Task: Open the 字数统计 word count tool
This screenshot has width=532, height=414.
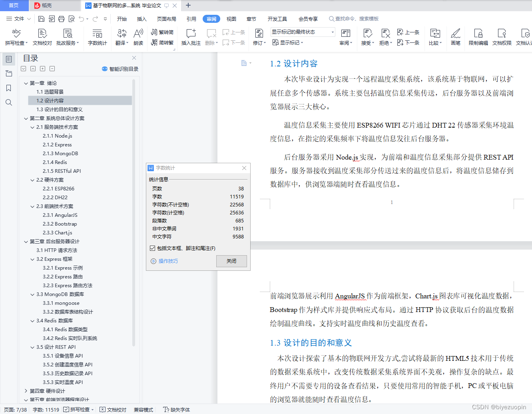Action: 97,37
